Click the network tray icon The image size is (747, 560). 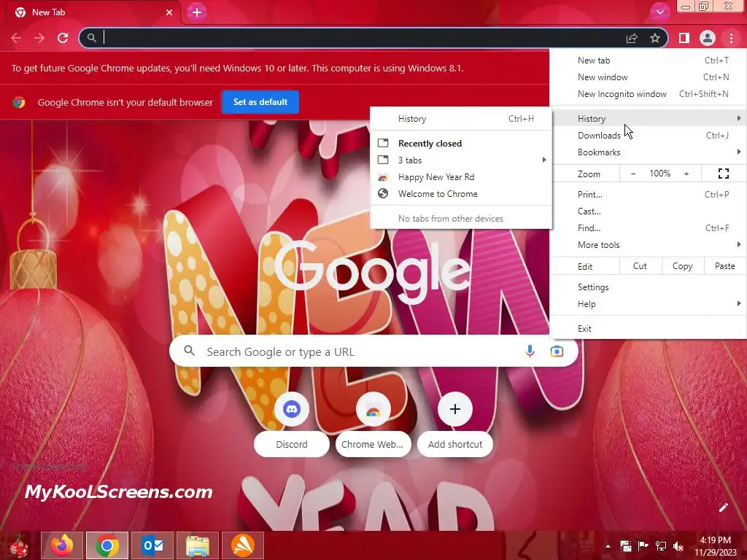coord(661,546)
